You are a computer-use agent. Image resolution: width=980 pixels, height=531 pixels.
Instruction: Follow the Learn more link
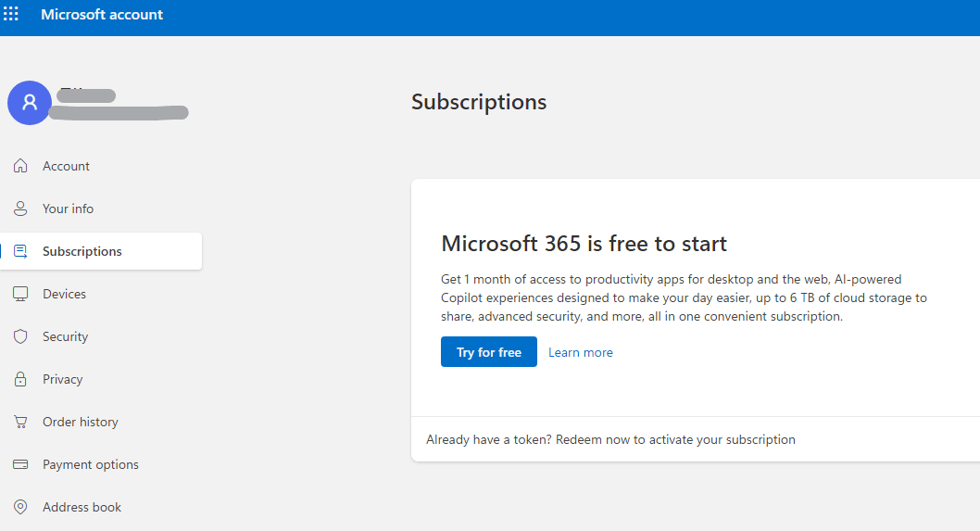coord(581,353)
